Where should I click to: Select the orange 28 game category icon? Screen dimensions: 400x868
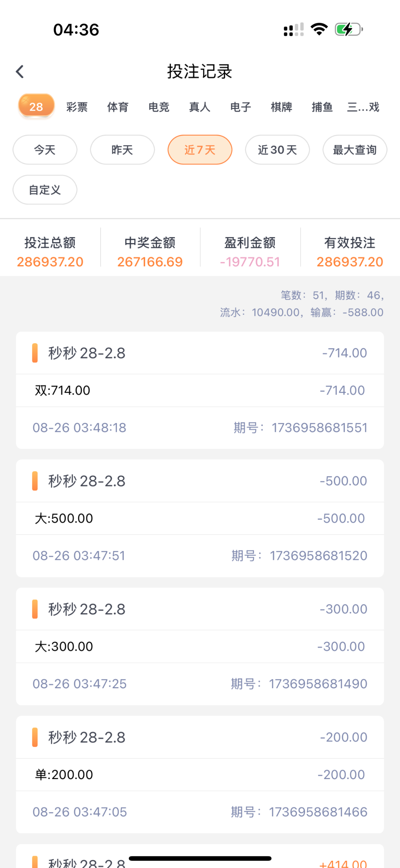[x=36, y=106]
